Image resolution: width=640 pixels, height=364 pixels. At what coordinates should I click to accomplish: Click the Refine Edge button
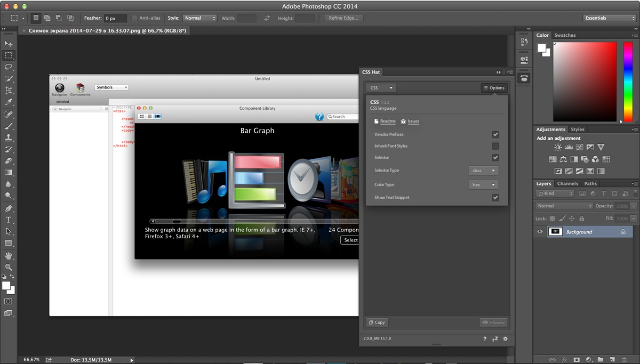(344, 18)
